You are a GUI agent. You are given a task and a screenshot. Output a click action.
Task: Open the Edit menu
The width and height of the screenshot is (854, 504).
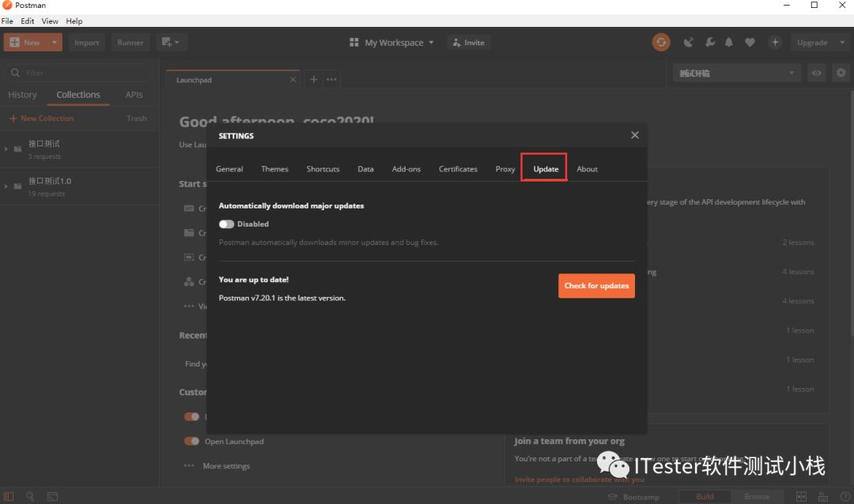tap(27, 21)
